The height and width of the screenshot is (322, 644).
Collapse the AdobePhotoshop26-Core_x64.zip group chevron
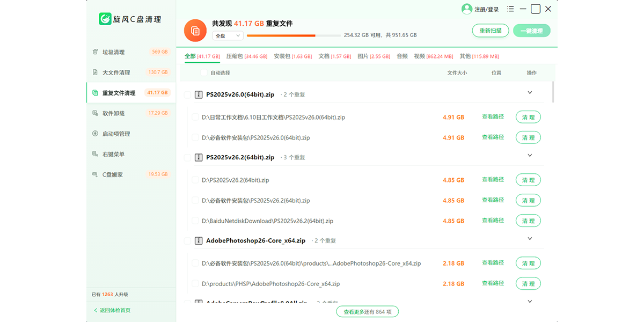coord(530,238)
